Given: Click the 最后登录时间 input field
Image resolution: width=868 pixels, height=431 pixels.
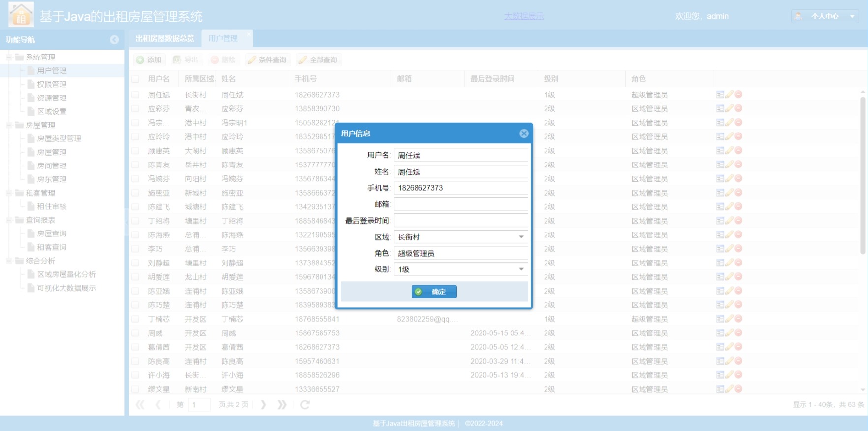Looking at the screenshot, I should [x=461, y=220].
